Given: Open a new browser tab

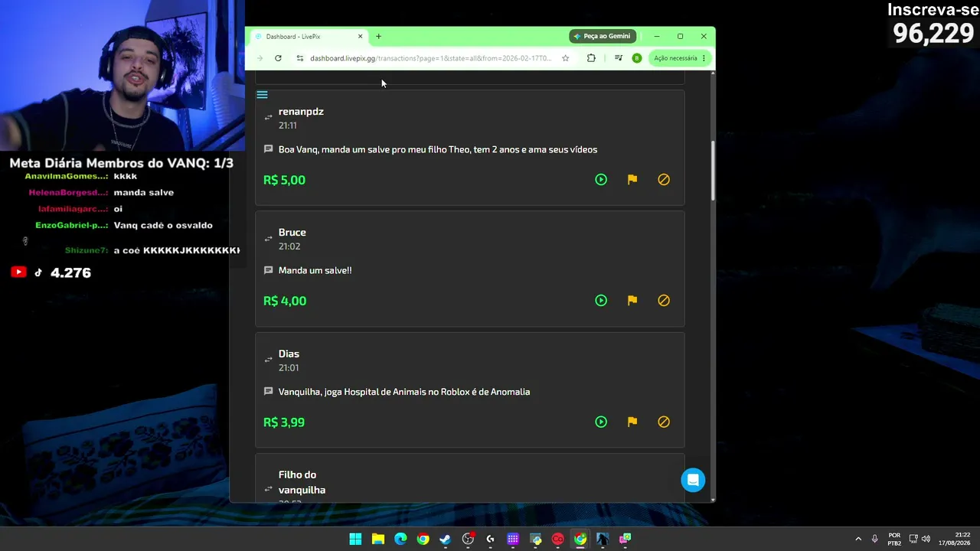Looking at the screenshot, I should click(378, 37).
